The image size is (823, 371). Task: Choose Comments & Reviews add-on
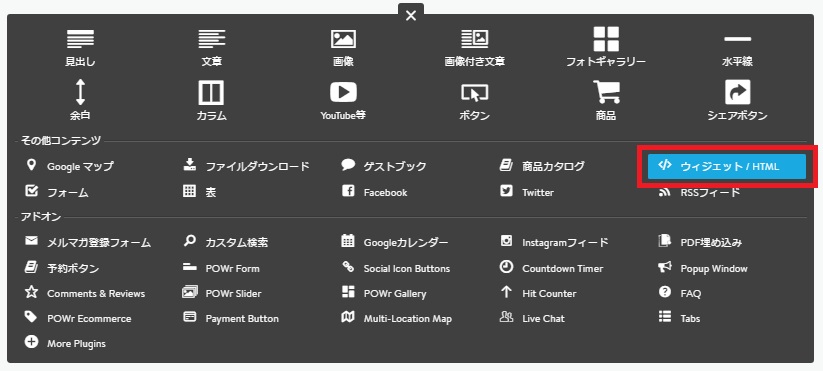click(x=85, y=293)
